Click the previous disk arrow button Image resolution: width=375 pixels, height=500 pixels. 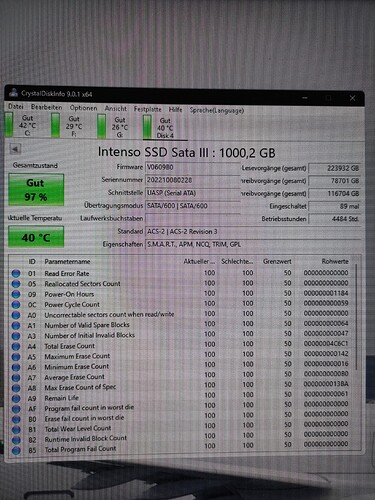(x=15, y=149)
